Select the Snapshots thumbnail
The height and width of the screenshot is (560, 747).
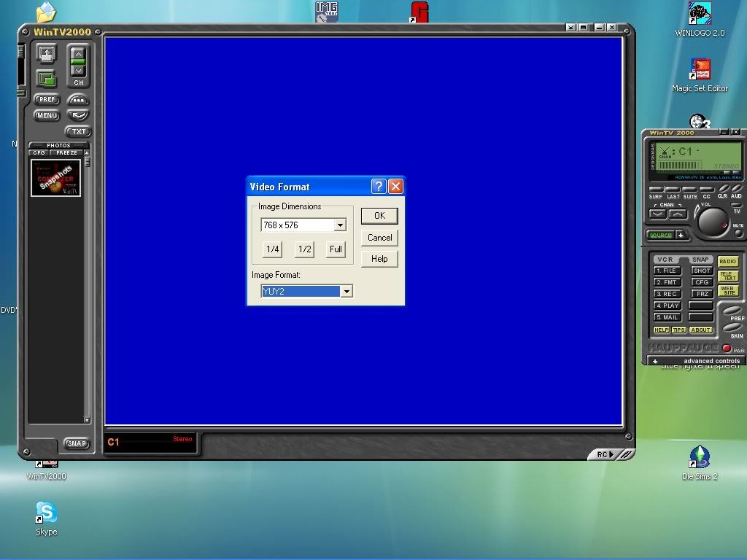[55, 178]
